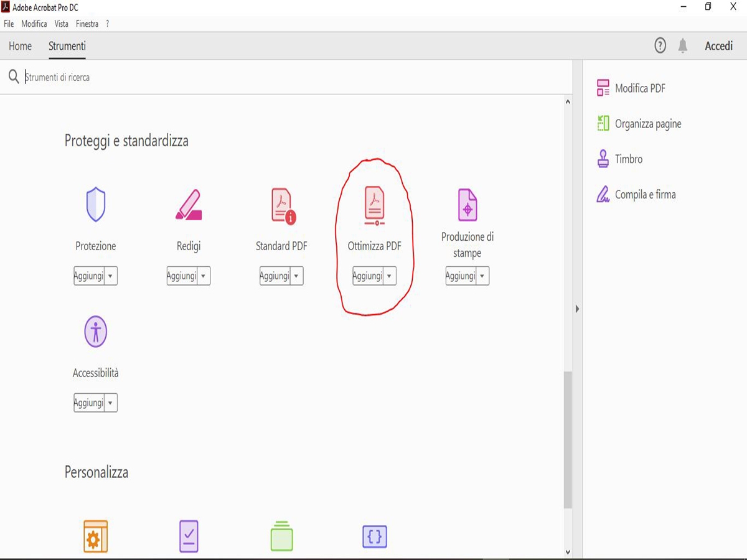Expand dropdown arrow beside Produzione di stampe Aggiungi
The image size is (747, 560).
[482, 276]
